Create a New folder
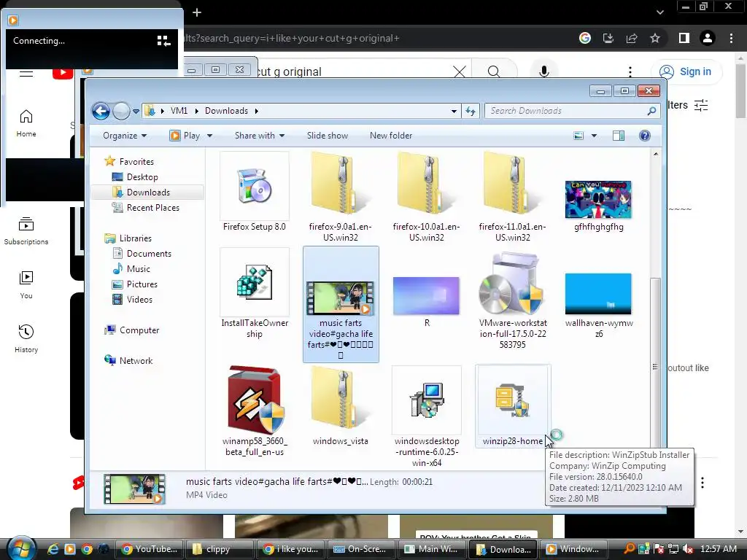This screenshot has width=747, height=560. click(391, 136)
